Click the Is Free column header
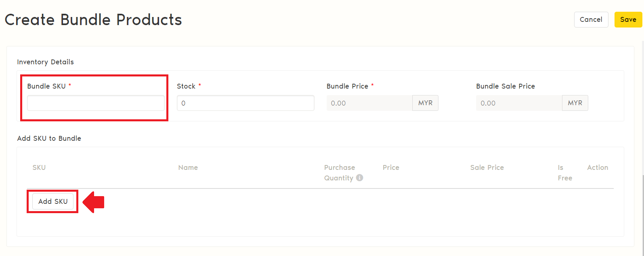This screenshot has height=256, width=644. [x=564, y=173]
